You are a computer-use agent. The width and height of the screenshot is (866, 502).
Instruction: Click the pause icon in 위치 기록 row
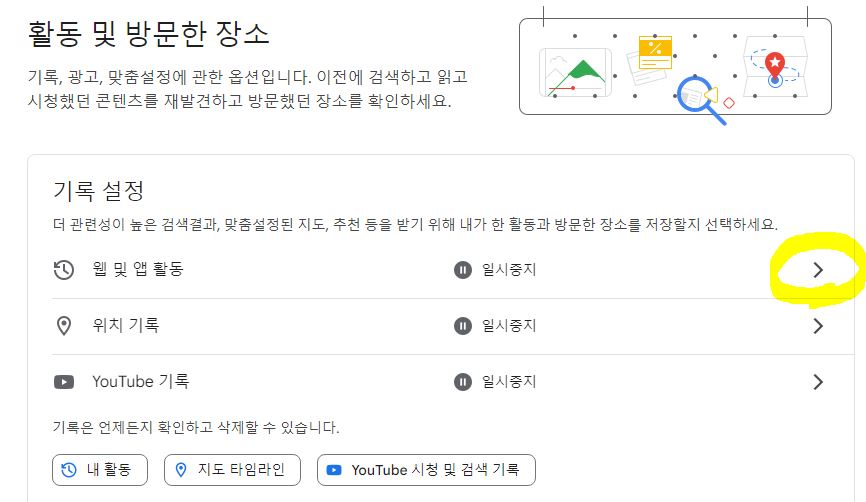[463, 326]
